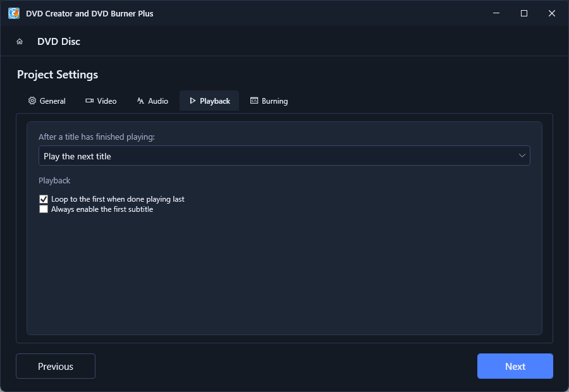Switch to the Video tab
This screenshot has height=392, width=569.
point(101,101)
